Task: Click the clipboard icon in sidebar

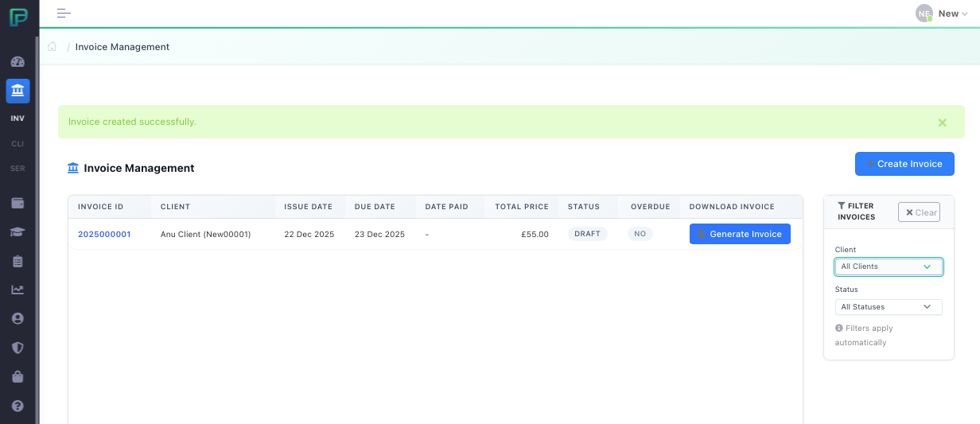Action: click(17, 261)
